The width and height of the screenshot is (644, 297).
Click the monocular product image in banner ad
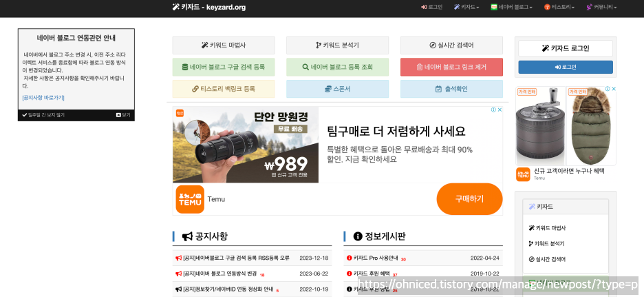(x=246, y=145)
